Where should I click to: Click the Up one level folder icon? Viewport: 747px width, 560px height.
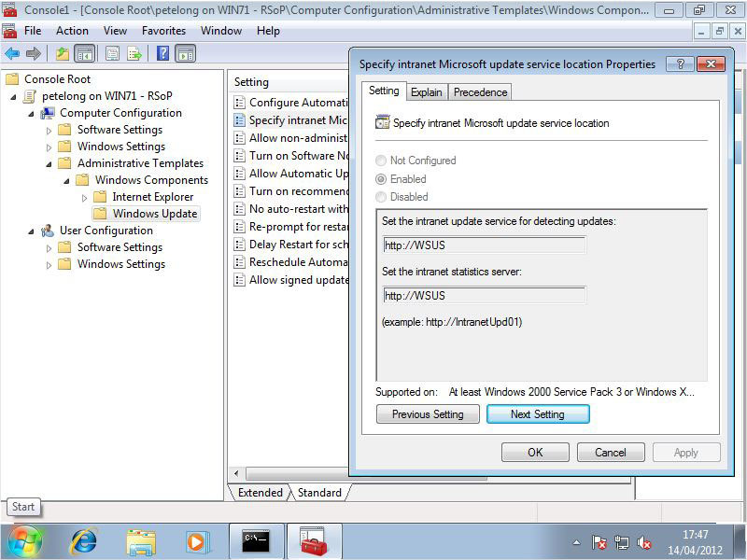pos(63,54)
